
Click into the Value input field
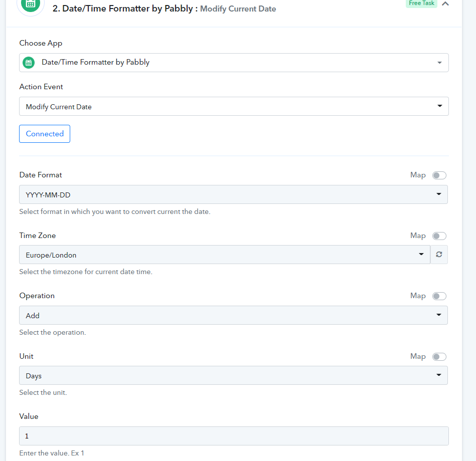click(x=234, y=436)
